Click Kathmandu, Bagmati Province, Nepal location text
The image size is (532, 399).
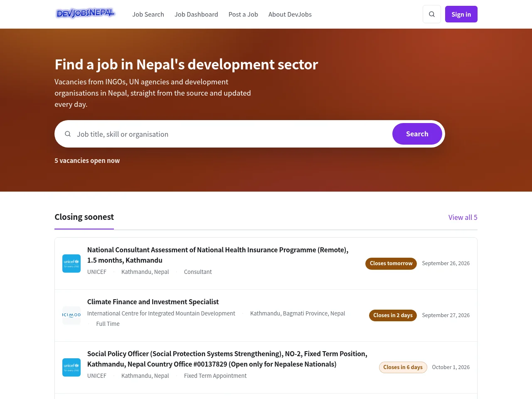[298, 313]
